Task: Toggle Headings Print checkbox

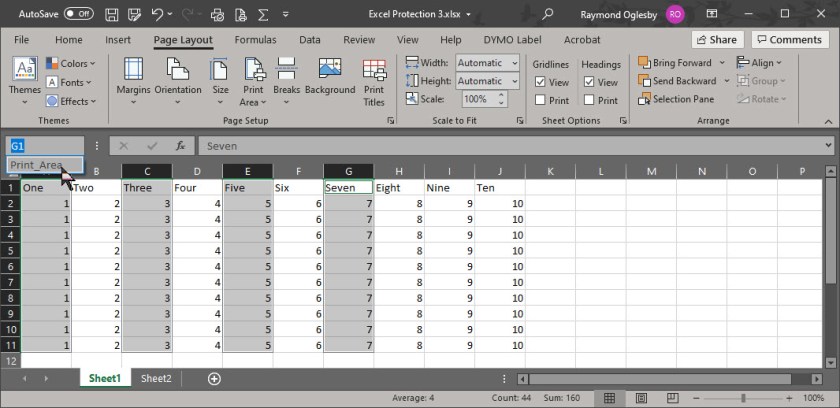Action: click(x=589, y=100)
